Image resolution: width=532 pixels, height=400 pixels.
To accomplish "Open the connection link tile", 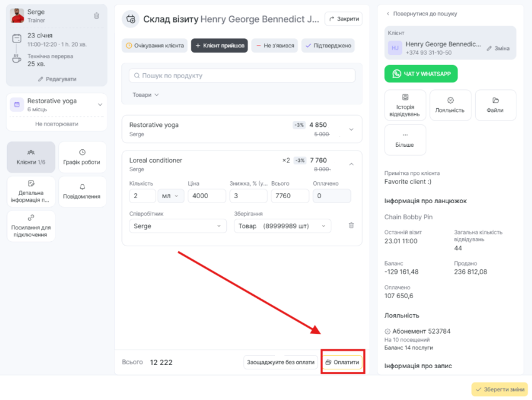I will pos(31,226).
